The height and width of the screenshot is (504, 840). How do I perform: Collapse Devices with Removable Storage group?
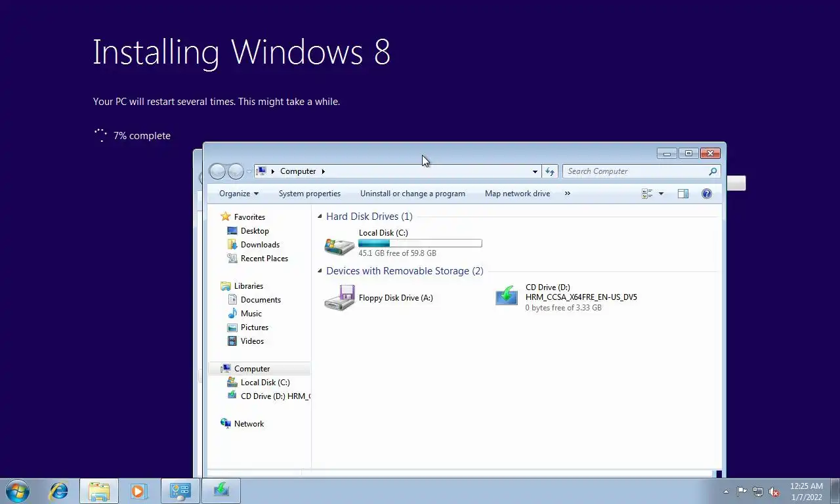[x=320, y=271]
